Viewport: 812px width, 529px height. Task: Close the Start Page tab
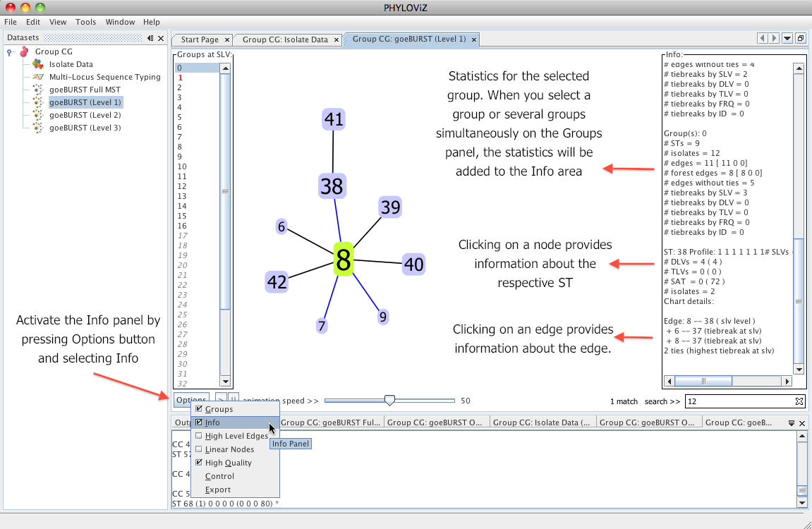(x=227, y=40)
